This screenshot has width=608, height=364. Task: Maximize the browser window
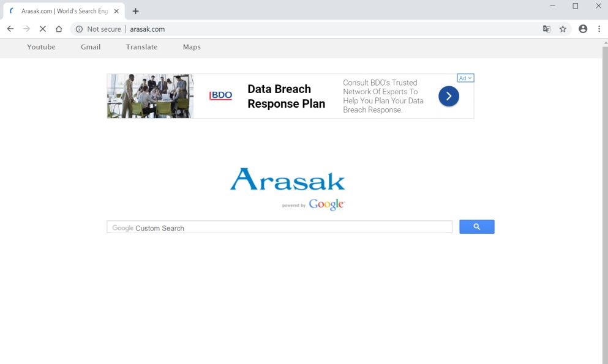click(576, 6)
